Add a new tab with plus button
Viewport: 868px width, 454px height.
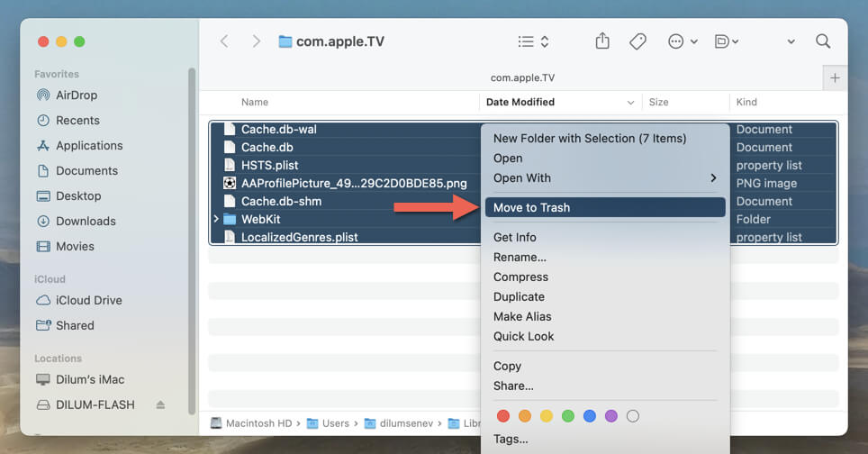tap(835, 78)
